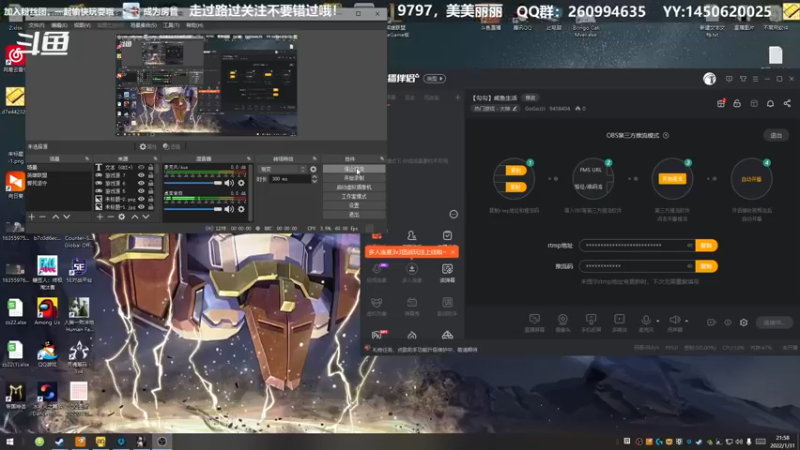The height and width of the screenshot is (450, 800).
Task: Open the Tools menu in OBS
Action: [x=171, y=25]
